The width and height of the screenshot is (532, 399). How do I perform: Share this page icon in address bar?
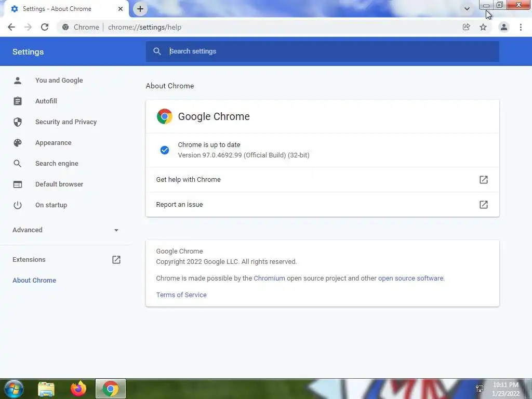pos(466,27)
